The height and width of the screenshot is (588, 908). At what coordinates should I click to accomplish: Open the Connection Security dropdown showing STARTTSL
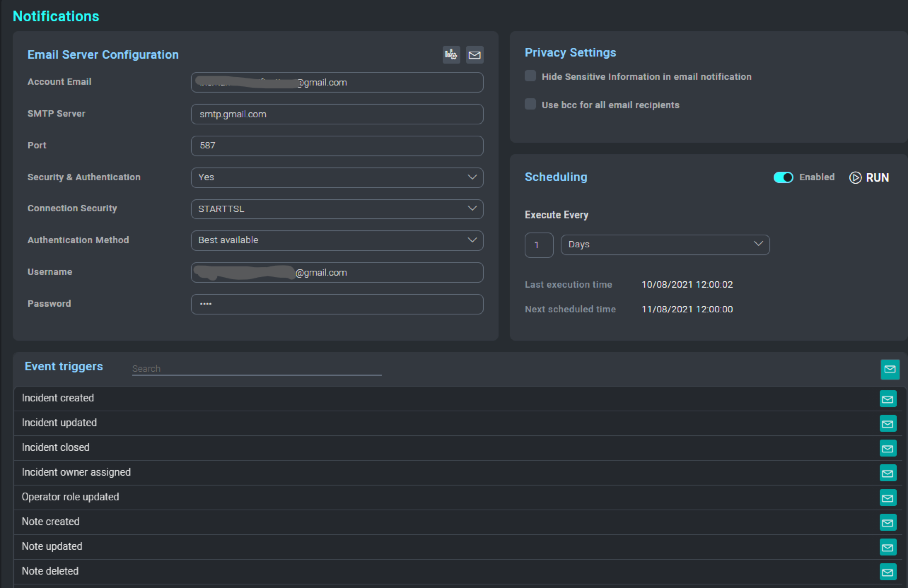pos(472,208)
